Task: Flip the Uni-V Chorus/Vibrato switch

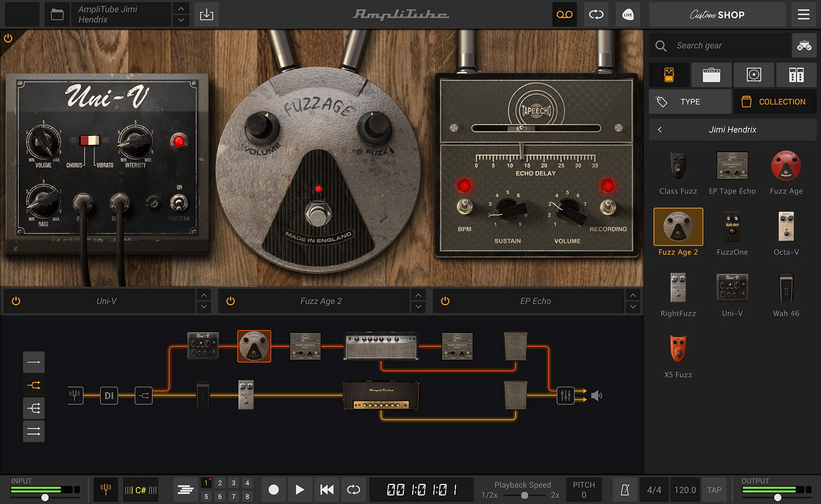Action: [x=89, y=141]
